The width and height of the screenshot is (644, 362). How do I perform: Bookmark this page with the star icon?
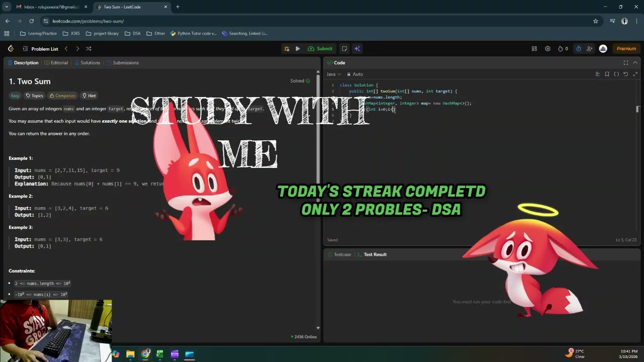pyautogui.click(x=596, y=21)
